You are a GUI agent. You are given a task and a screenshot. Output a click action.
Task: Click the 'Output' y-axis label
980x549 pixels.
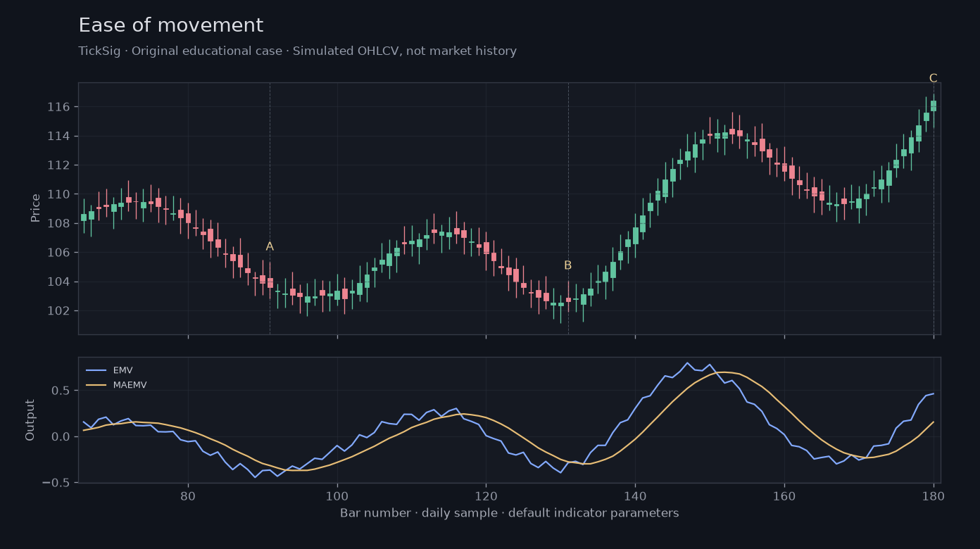pyautogui.click(x=30, y=420)
